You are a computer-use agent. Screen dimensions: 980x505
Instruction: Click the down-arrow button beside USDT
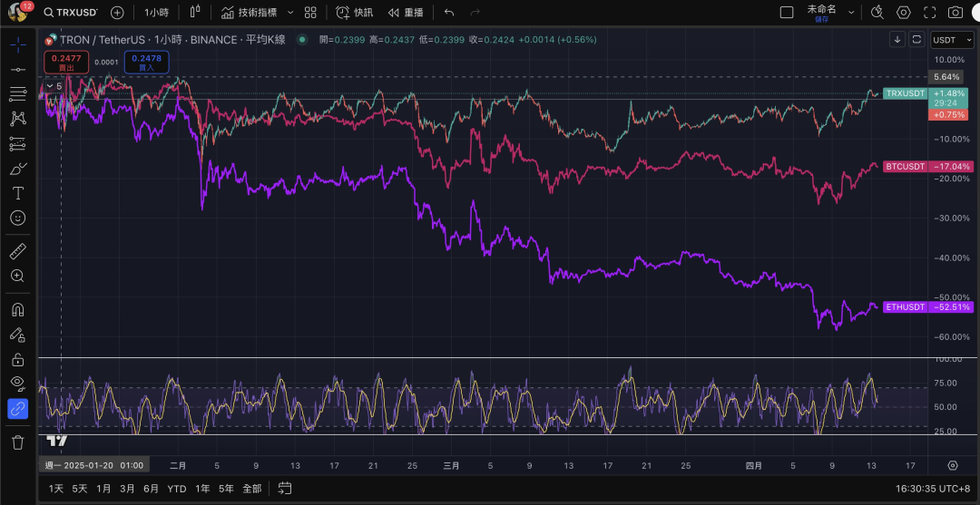click(897, 39)
